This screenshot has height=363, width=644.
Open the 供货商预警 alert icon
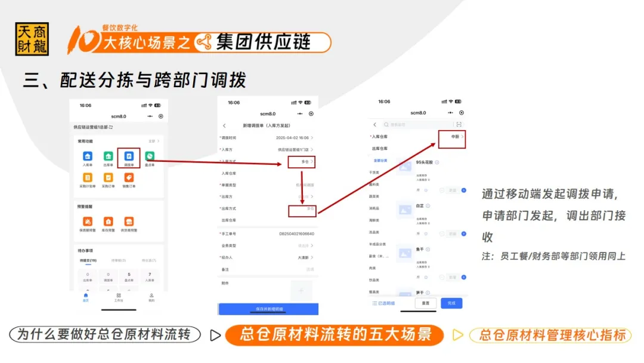tap(129, 222)
